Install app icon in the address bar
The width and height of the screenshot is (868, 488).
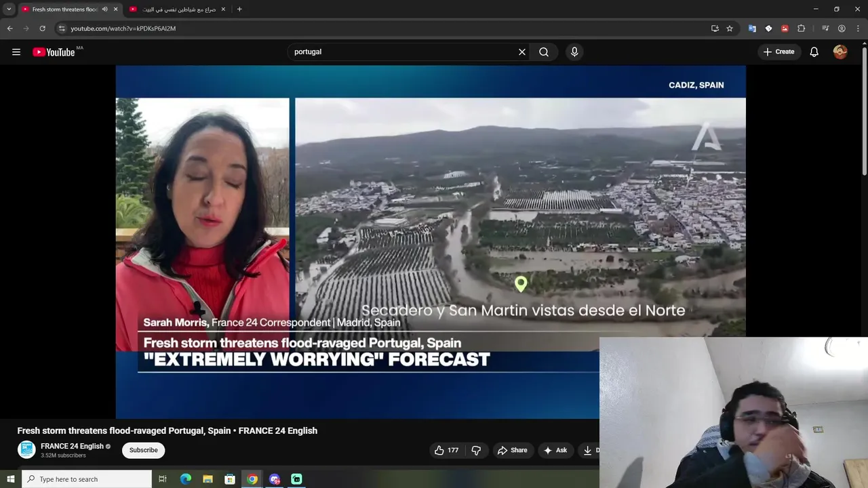click(x=715, y=28)
